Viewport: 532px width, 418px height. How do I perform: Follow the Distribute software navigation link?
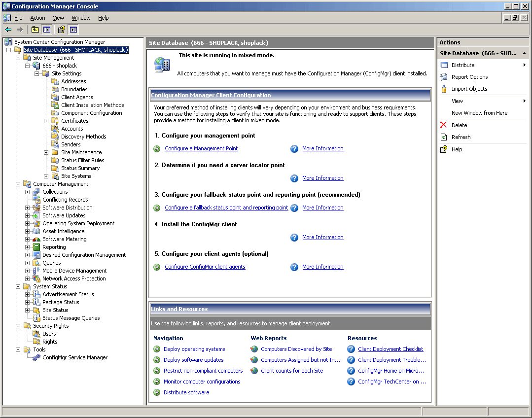click(186, 392)
